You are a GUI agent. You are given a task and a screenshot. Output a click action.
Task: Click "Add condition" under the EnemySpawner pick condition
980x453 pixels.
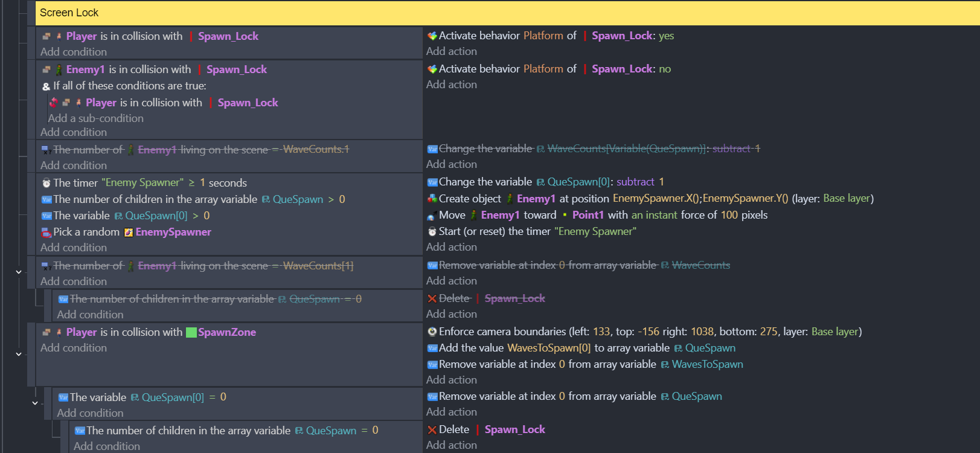(74, 248)
